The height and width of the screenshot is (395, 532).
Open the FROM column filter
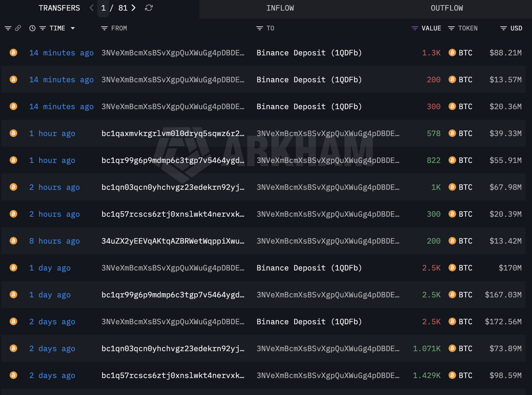pos(104,28)
